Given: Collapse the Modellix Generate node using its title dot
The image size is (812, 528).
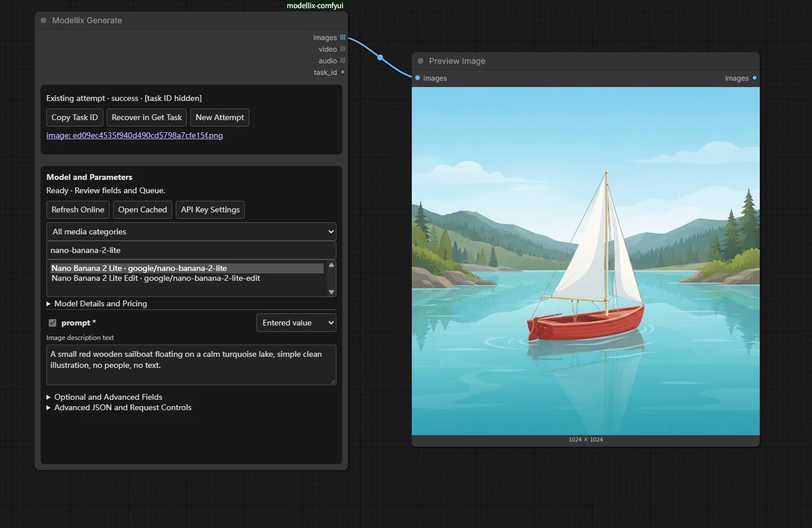Looking at the screenshot, I should pos(43,20).
